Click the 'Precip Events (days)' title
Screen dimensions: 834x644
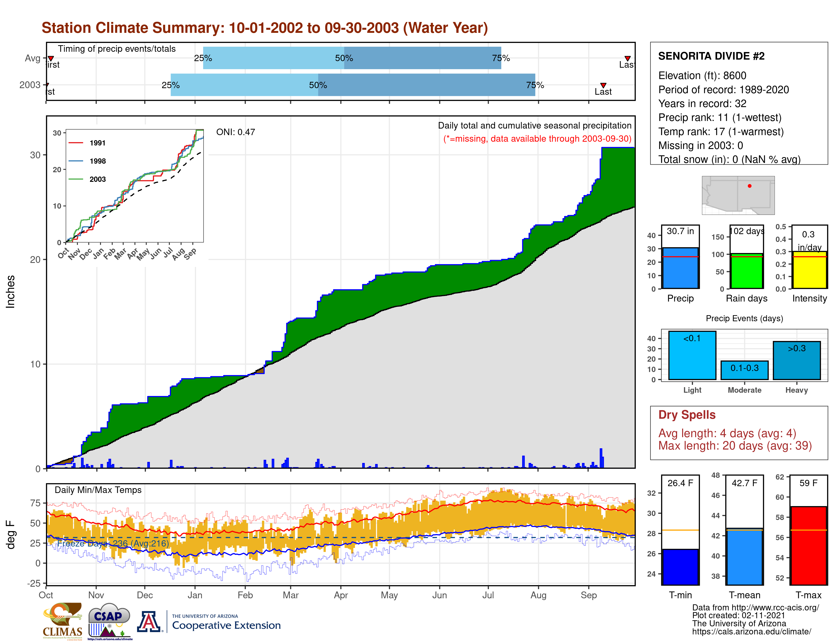coord(744,318)
